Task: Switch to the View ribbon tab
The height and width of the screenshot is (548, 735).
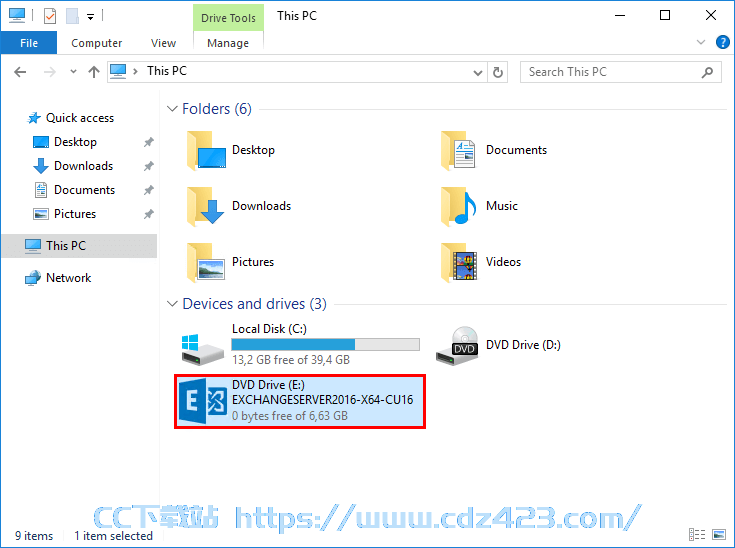Action: coord(163,43)
